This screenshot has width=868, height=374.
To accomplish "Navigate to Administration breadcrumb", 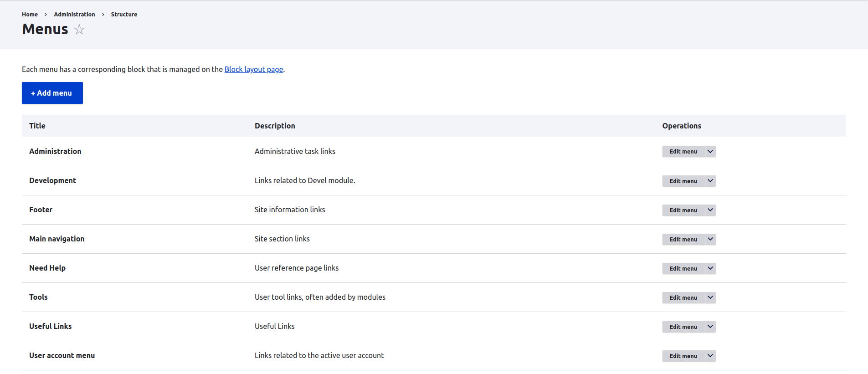I will coord(74,15).
